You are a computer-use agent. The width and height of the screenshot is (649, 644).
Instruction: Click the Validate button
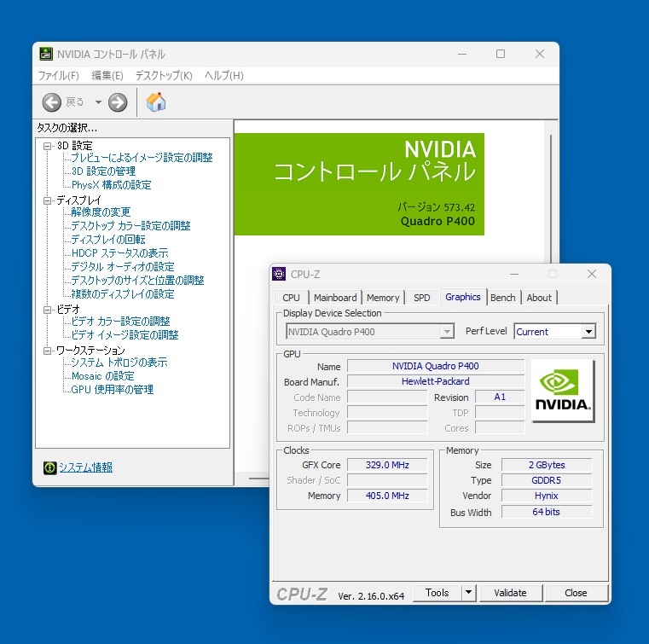(510, 593)
